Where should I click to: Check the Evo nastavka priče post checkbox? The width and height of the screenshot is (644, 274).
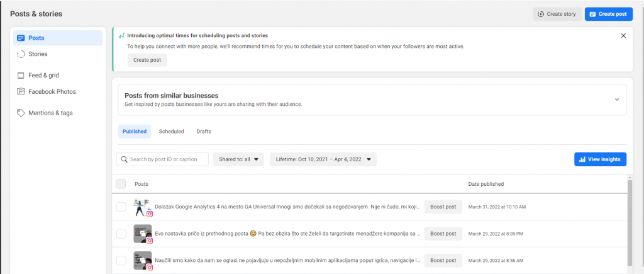tap(121, 234)
